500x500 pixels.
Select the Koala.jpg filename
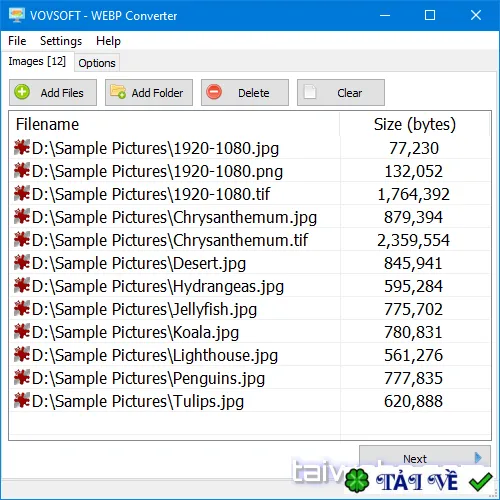136,332
